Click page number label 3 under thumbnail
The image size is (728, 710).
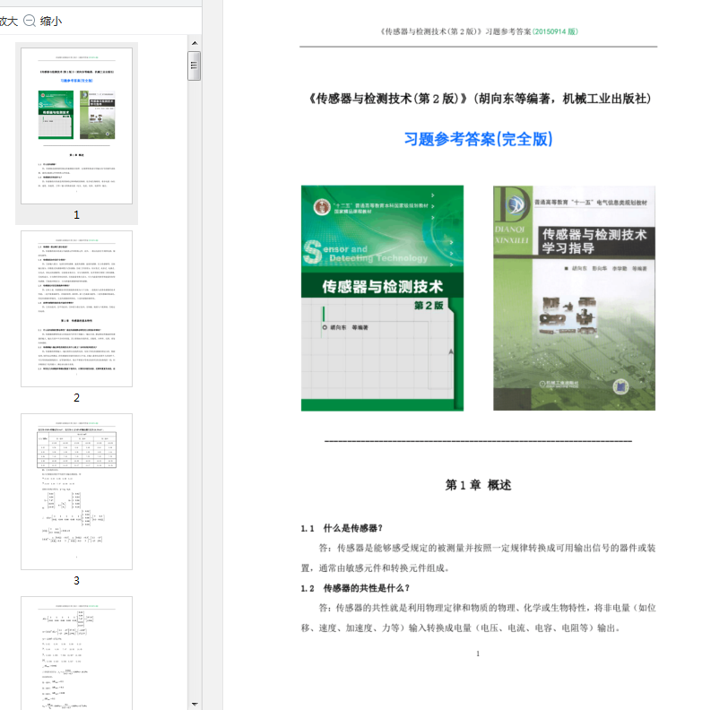click(76, 580)
